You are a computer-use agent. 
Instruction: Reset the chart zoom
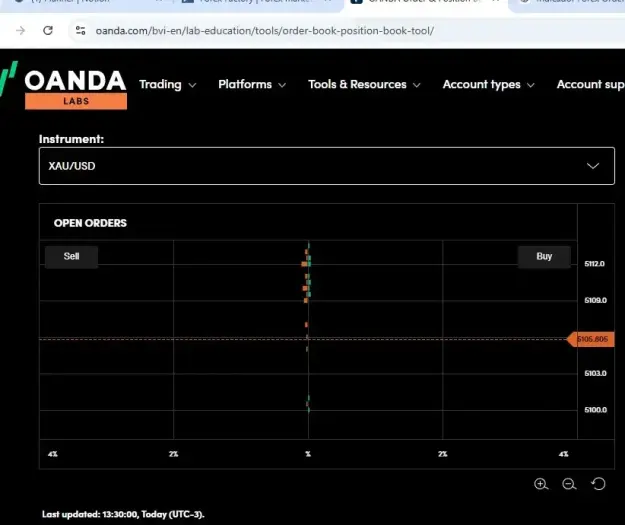[x=598, y=484]
